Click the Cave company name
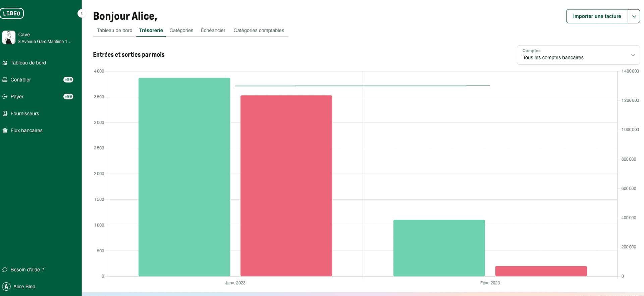Image resolution: width=644 pixels, height=296 pixels. point(24,35)
